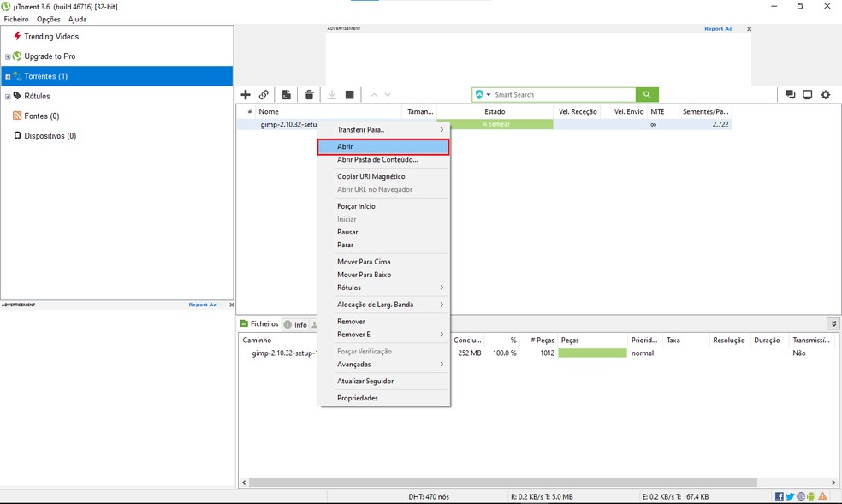Image resolution: width=842 pixels, height=504 pixels.
Task: Choose Pausar in context menu
Action: click(x=383, y=232)
